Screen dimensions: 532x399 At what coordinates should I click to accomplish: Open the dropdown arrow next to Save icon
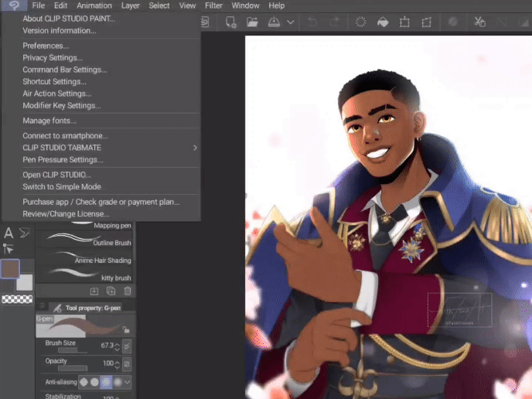291,22
